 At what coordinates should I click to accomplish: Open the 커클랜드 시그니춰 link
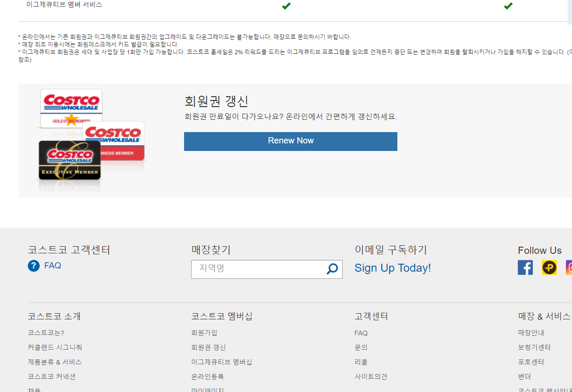(55, 347)
